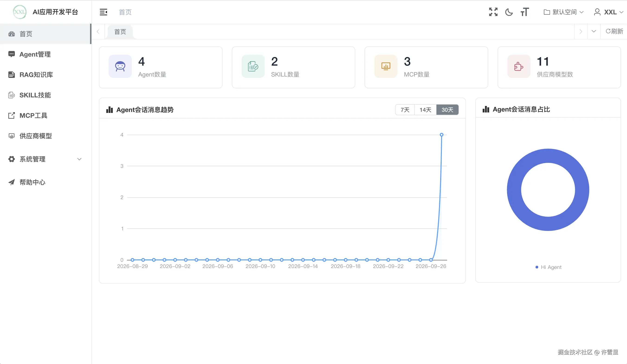627x364 pixels.
Task: Click the SKILL数量 document icon
Action: (x=253, y=66)
